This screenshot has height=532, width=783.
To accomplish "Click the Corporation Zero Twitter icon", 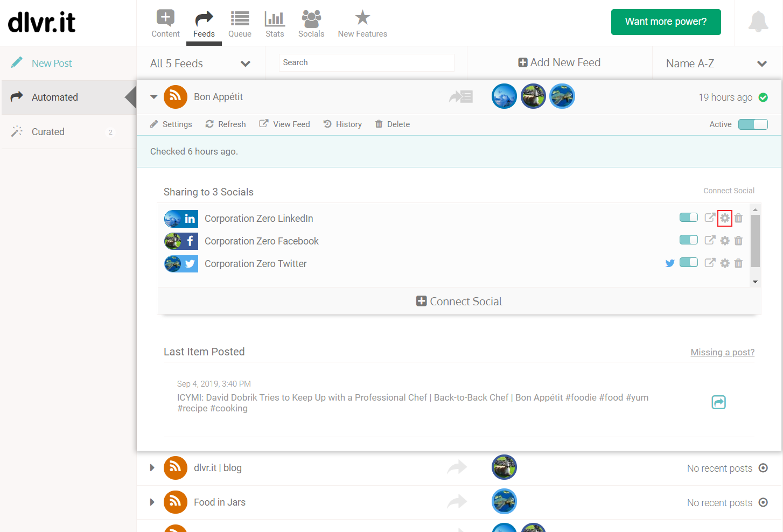I will 181,264.
